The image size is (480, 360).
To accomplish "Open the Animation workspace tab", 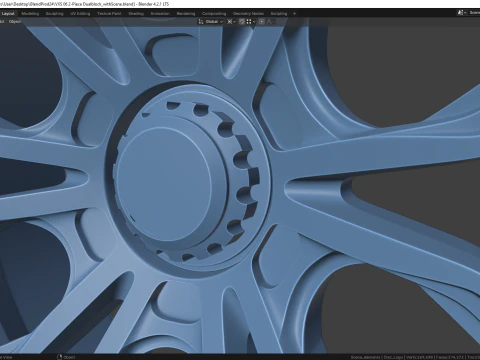I will [x=160, y=14].
